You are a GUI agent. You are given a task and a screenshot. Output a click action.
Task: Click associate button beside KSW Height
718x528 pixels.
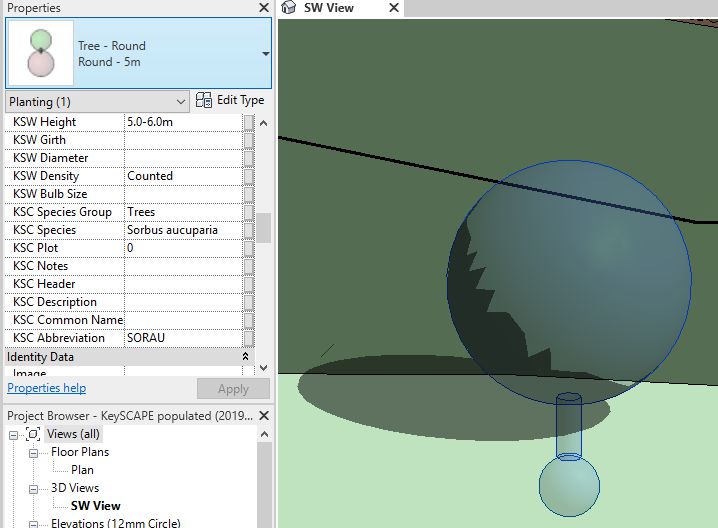pyautogui.click(x=249, y=122)
